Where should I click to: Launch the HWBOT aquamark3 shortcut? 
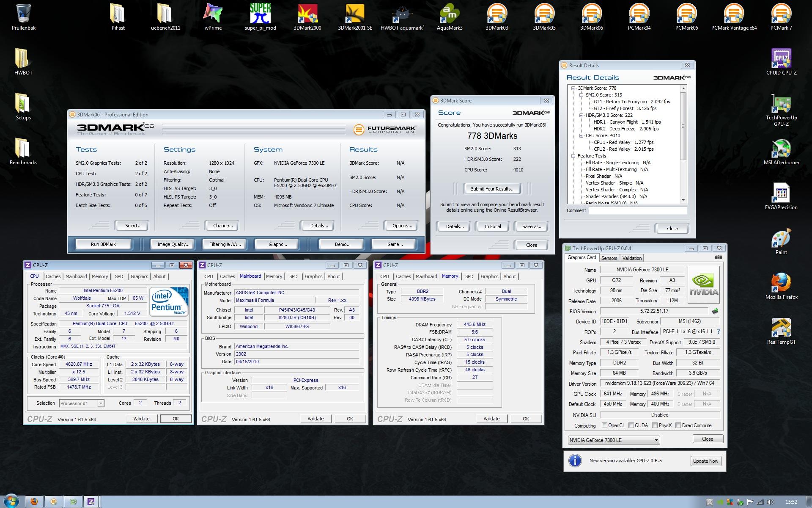402,17
